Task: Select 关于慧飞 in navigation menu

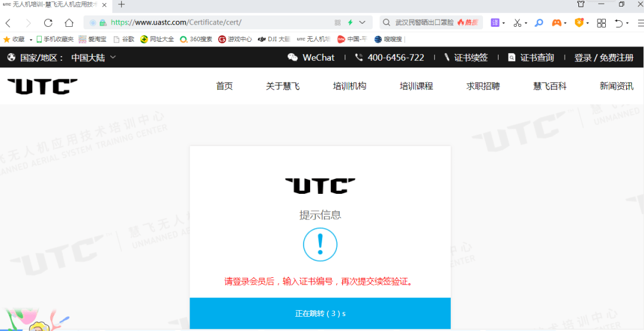Action: (283, 86)
